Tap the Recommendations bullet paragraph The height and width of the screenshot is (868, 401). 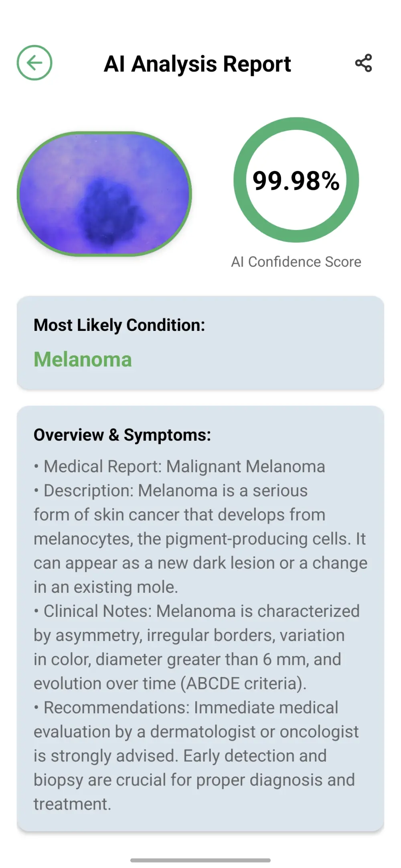[196, 756]
